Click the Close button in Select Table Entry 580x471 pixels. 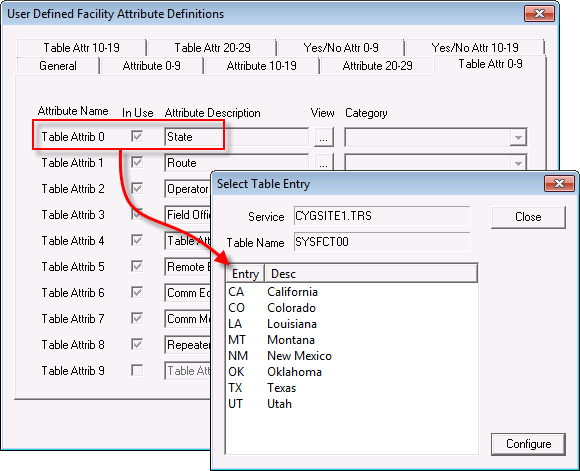tap(528, 217)
